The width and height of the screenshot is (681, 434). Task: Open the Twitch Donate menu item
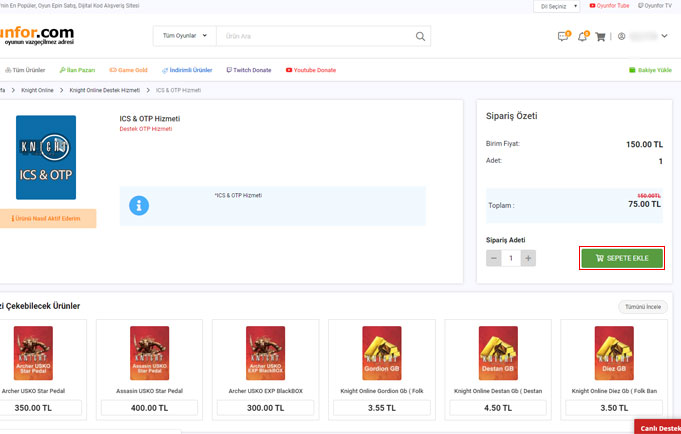click(249, 70)
